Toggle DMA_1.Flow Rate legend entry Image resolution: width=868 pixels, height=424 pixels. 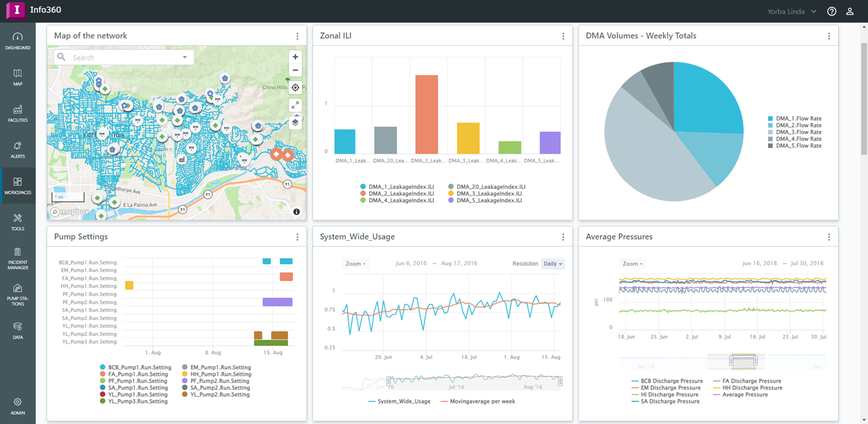click(x=795, y=119)
